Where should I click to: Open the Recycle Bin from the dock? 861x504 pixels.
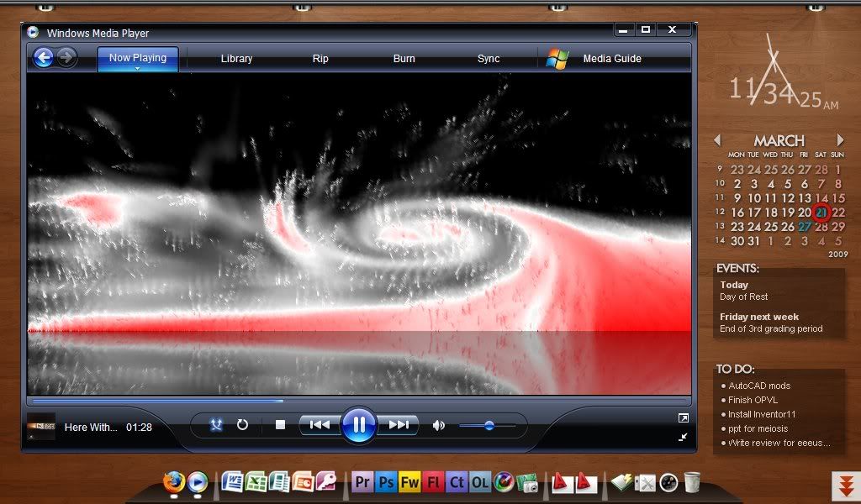692,482
